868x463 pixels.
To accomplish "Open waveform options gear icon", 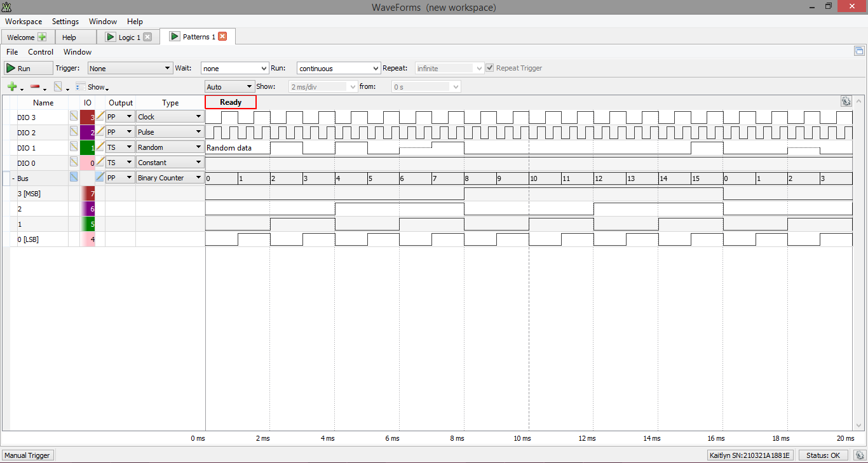I will pyautogui.click(x=846, y=101).
